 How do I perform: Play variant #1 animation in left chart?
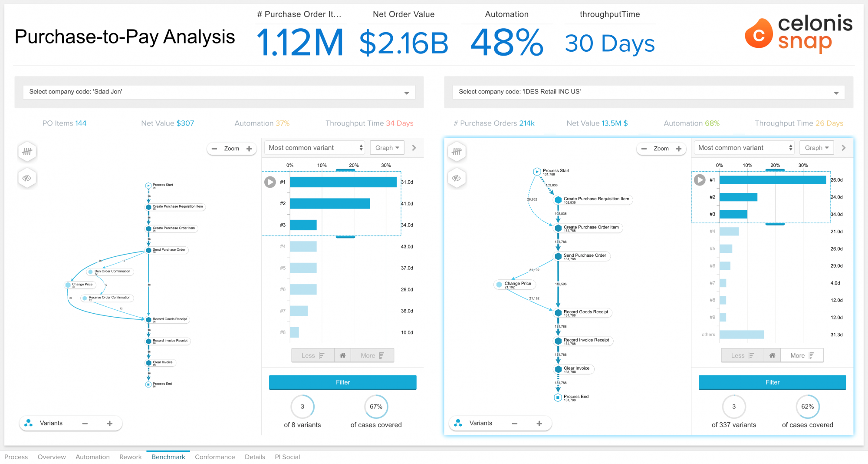[270, 182]
